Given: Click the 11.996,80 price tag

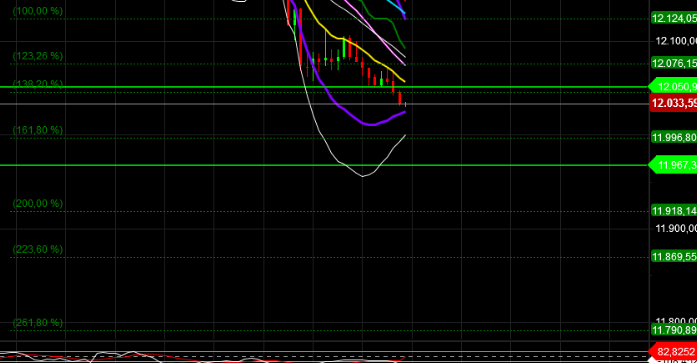Looking at the screenshot, I should [674, 137].
